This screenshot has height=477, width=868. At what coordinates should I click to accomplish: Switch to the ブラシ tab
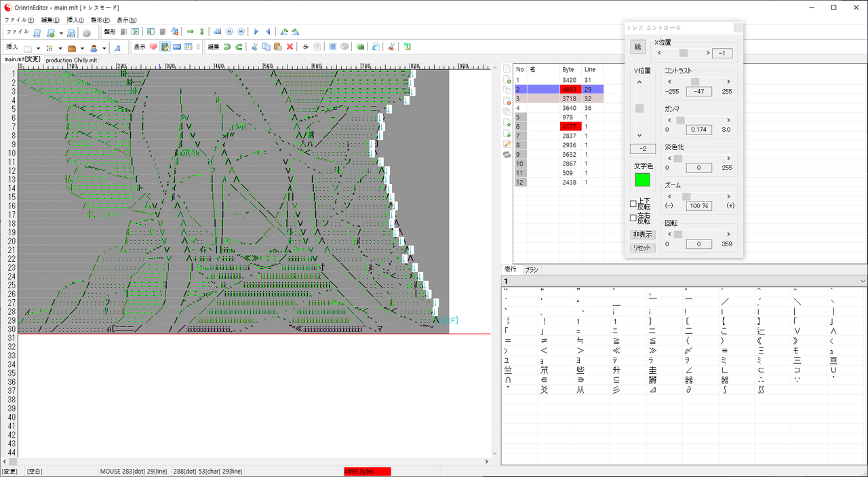tap(532, 270)
